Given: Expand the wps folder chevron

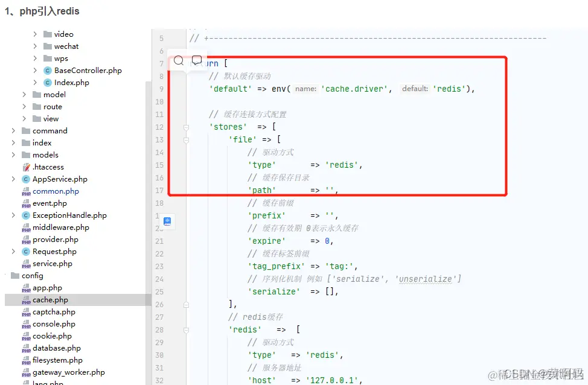Looking at the screenshot, I should click(x=35, y=58).
